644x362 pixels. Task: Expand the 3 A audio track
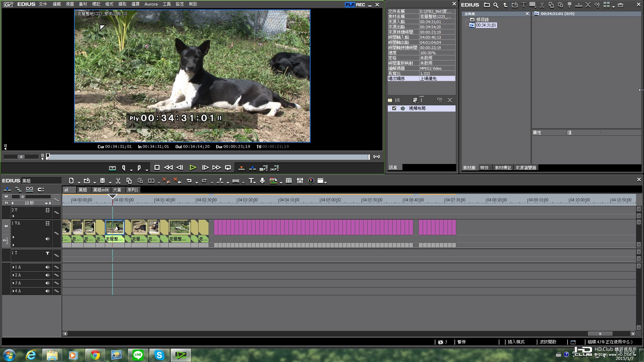[13, 283]
